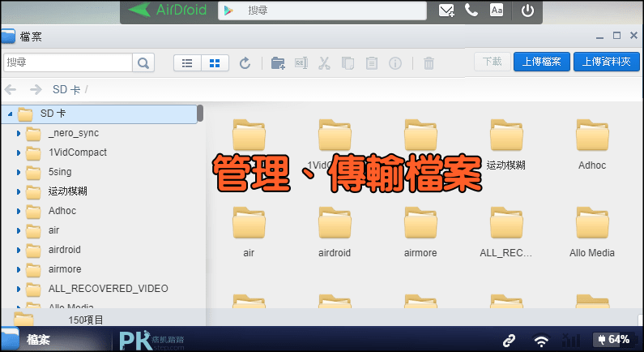Click the Wi-Fi signal icon

click(542, 341)
